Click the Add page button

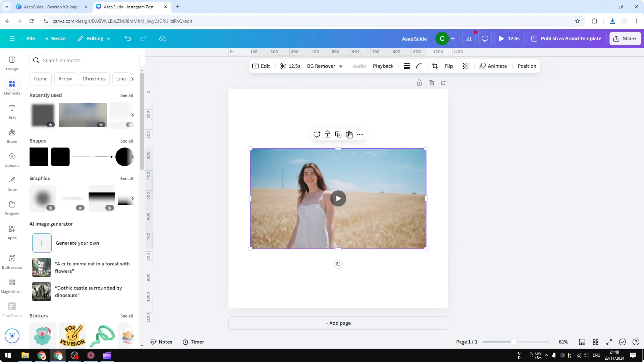click(x=338, y=323)
